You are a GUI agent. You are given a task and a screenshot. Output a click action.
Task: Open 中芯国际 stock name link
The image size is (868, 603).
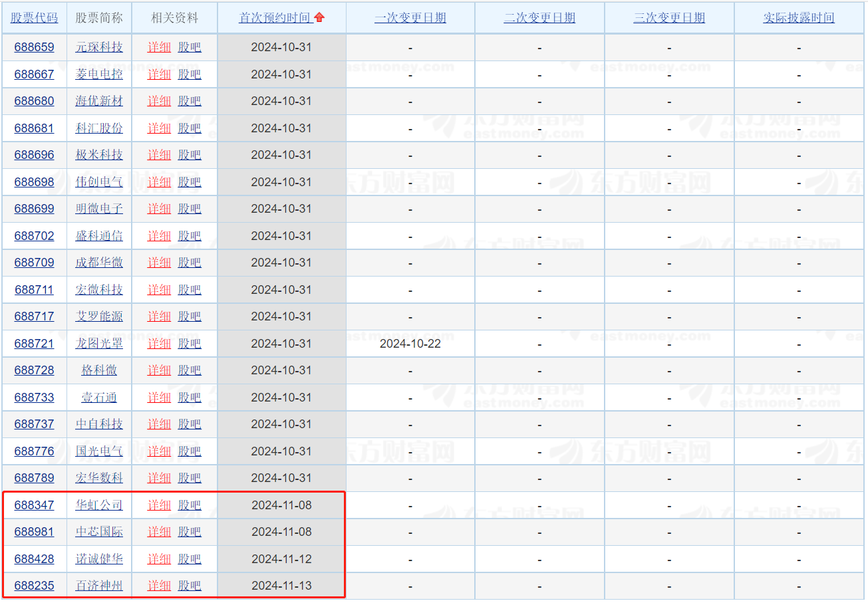99,532
